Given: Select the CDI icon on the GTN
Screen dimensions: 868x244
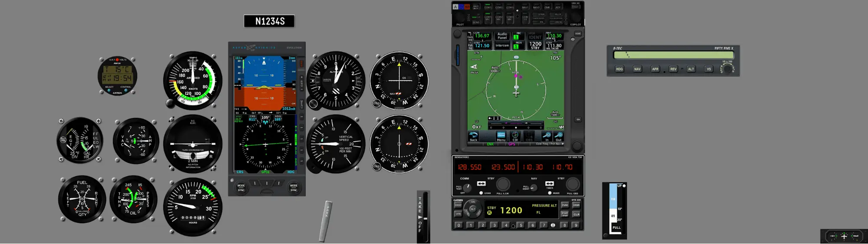Looking at the screenshot, I should coord(515,137).
